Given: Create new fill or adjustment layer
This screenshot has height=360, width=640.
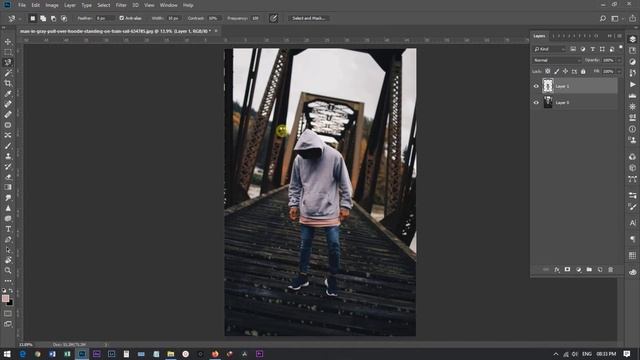Looking at the screenshot, I should coord(578,269).
